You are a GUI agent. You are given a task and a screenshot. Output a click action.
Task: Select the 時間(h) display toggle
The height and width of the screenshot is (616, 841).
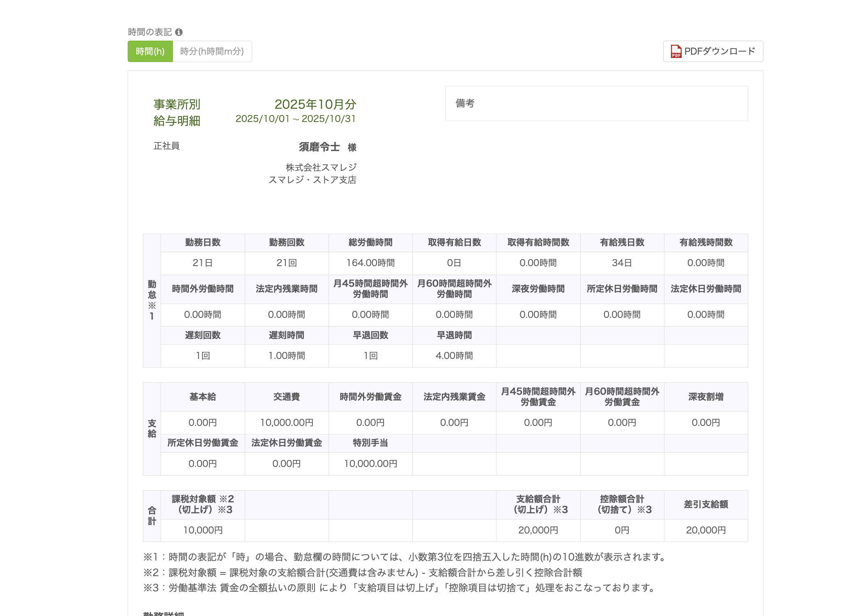pos(150,51)
